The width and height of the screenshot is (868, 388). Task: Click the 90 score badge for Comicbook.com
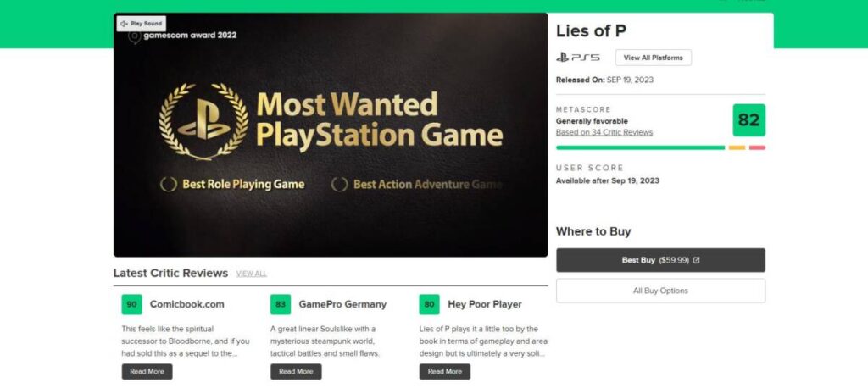point(131,304)
